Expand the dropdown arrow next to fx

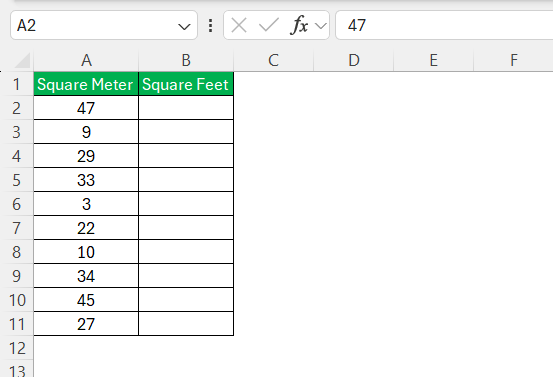(321, 26)
